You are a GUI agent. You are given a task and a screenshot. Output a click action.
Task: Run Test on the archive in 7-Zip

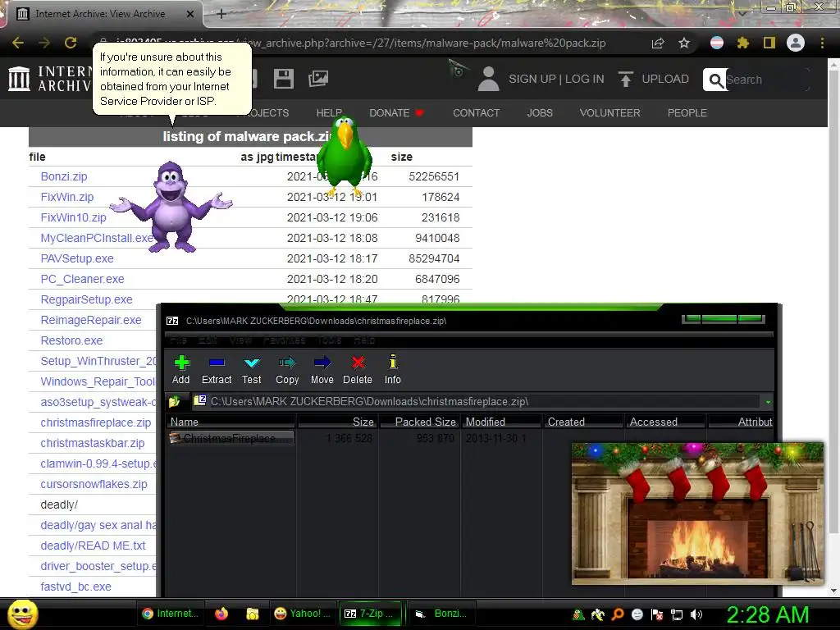(251, 370)
